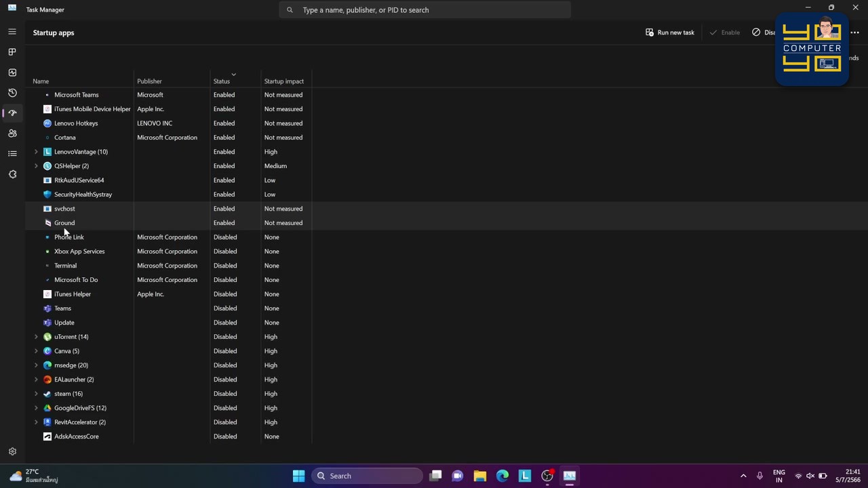
Task: Expand the LenovoVantage (10) group
Action: tap(37, 152)
